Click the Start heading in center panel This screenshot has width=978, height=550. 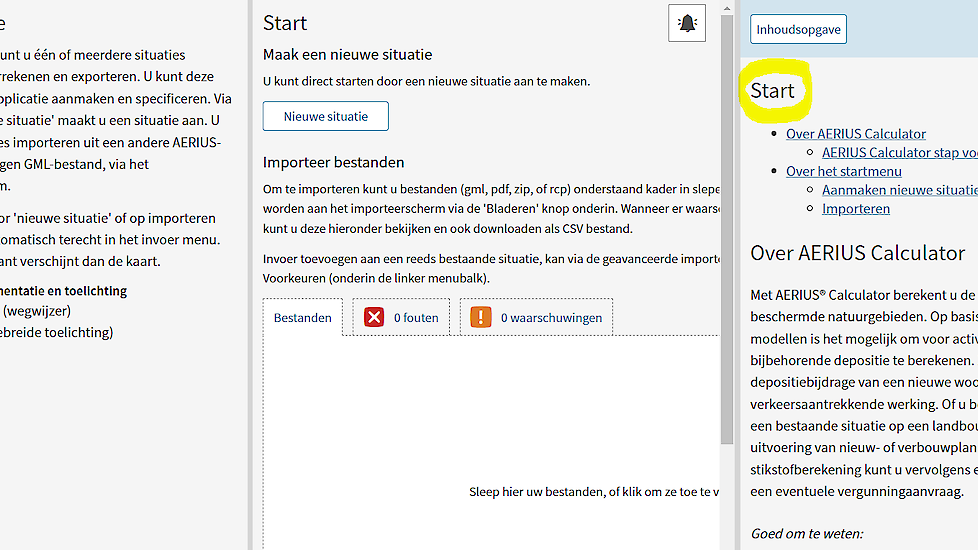(x=285, y=23)
